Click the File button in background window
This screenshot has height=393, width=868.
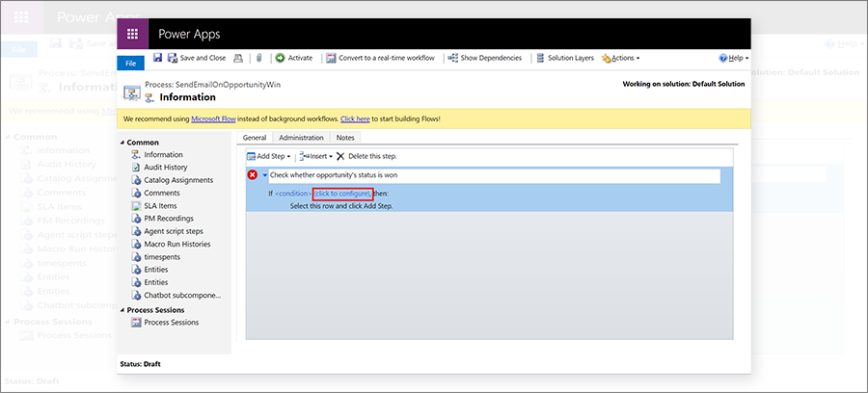[19, 50]
